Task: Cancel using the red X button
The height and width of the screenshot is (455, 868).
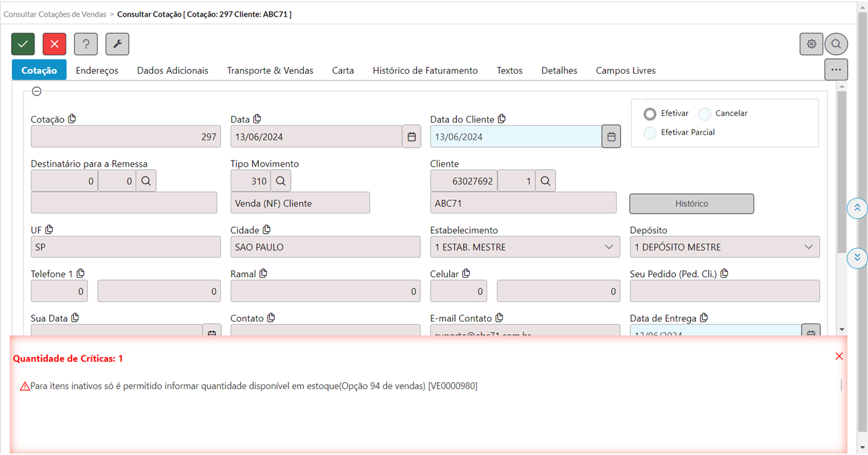Action: [55, 44]
